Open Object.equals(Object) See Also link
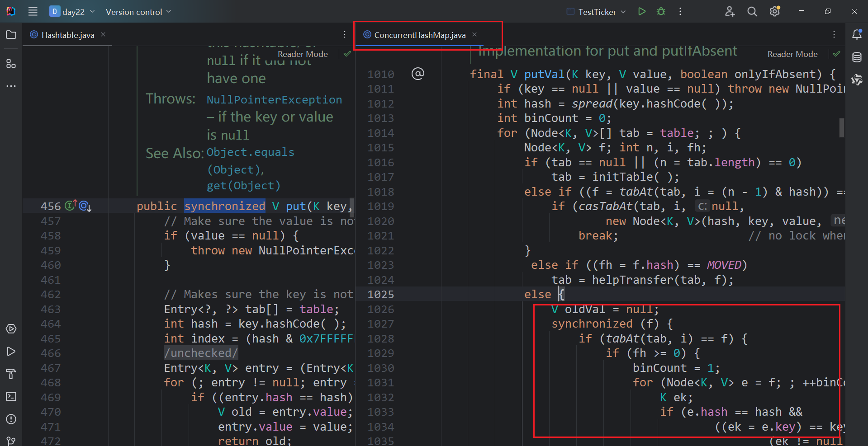The image size is (868, 446). click(x=250, y=161)
